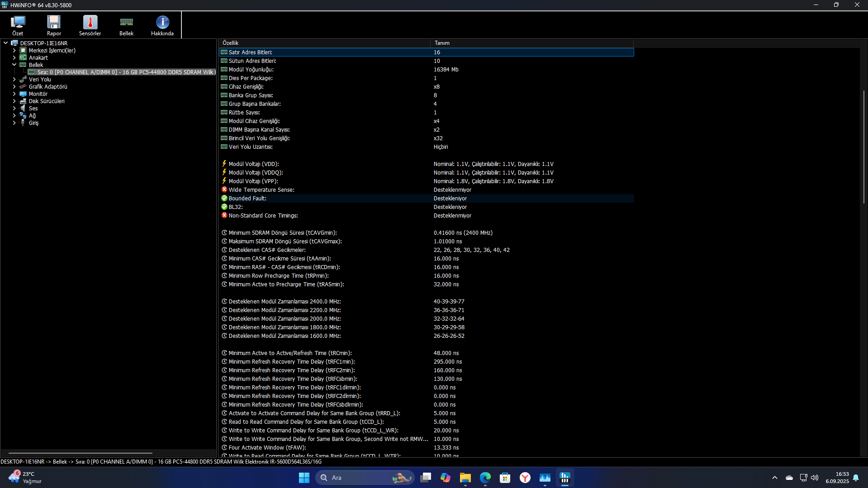Expand the Giriş tree node
The width and height of the screenshot is (868, 488).
(14, 123)
